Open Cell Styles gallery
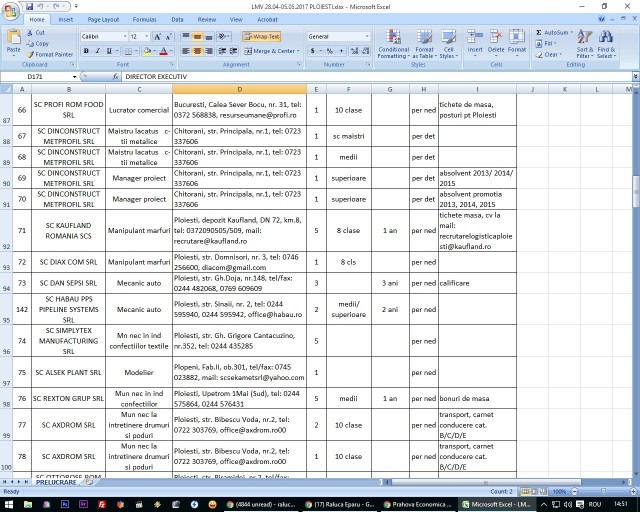 tap(449, 44)
